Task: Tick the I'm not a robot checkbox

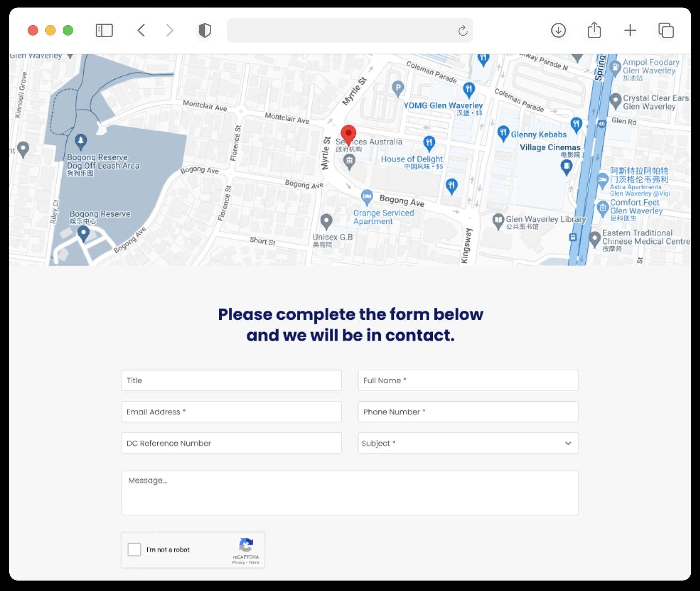Action: tap(134, 550)
